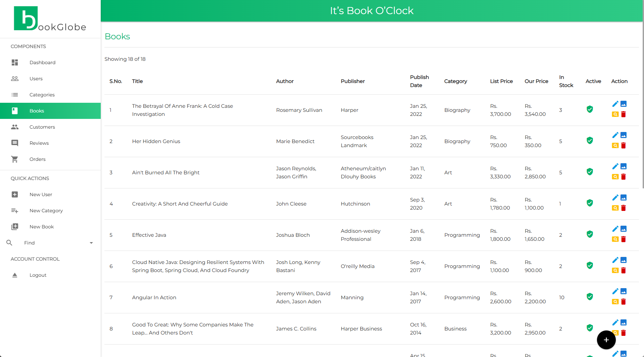Preview 'Good To Great' via the yellow magnifier icon
644x357 pixels.
(615, 333)
